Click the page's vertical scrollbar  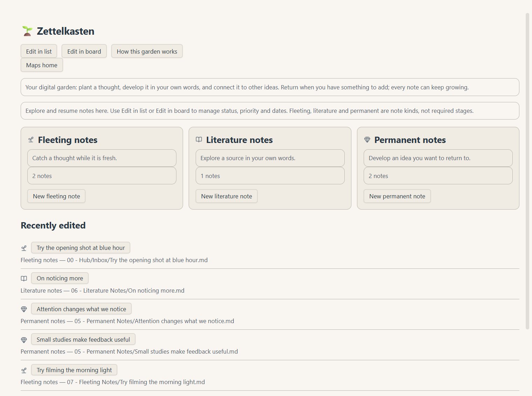pos(527,171)
